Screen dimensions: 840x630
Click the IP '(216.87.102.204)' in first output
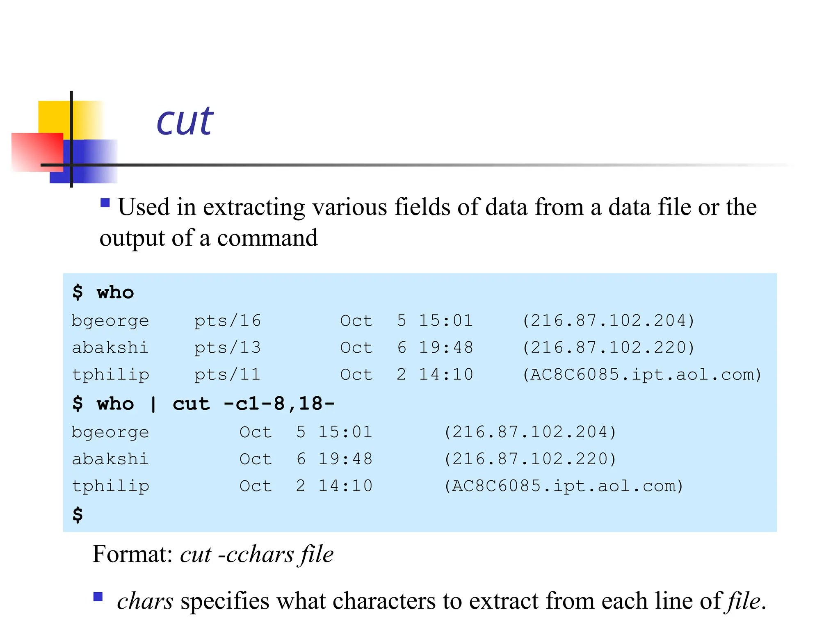(x=608, y=321)
